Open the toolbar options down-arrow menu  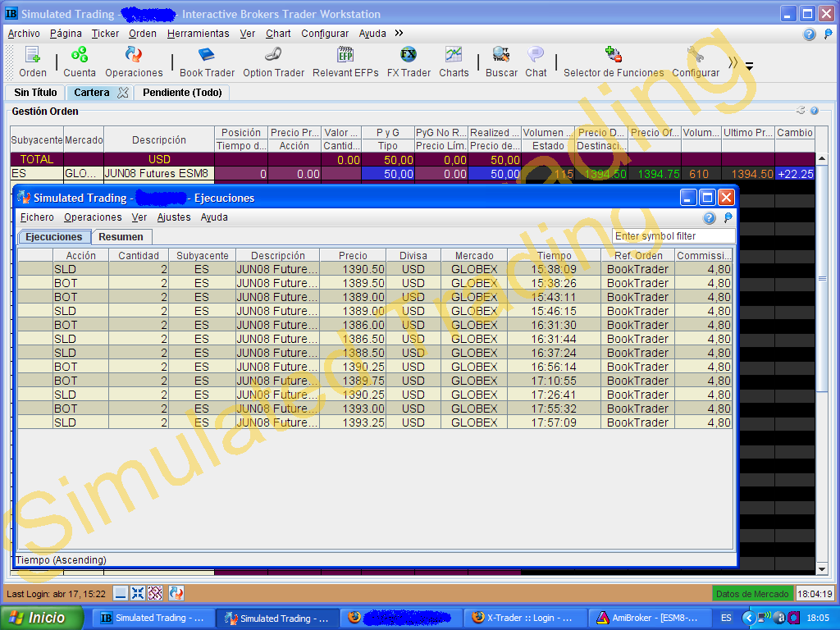[x=749, y=66]
